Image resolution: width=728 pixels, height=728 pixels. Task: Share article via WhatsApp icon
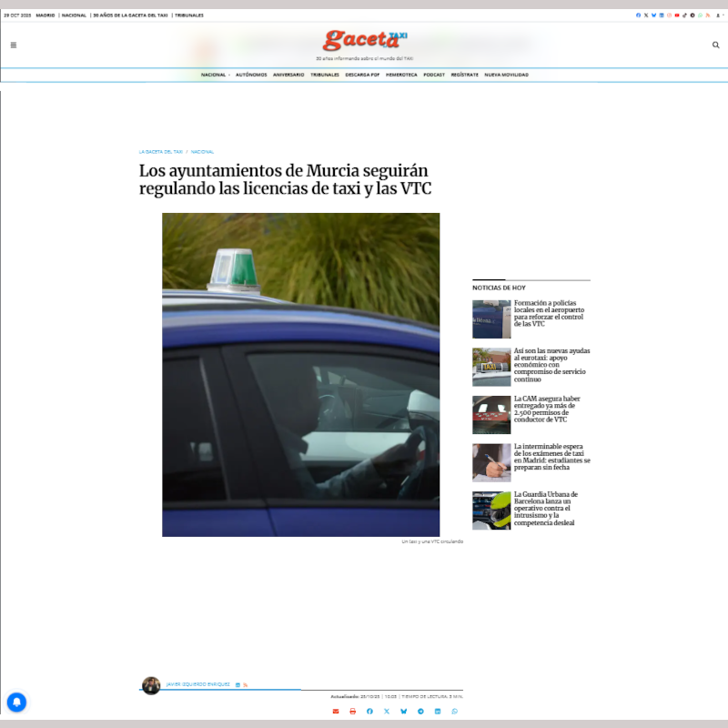tap(454, 711)
